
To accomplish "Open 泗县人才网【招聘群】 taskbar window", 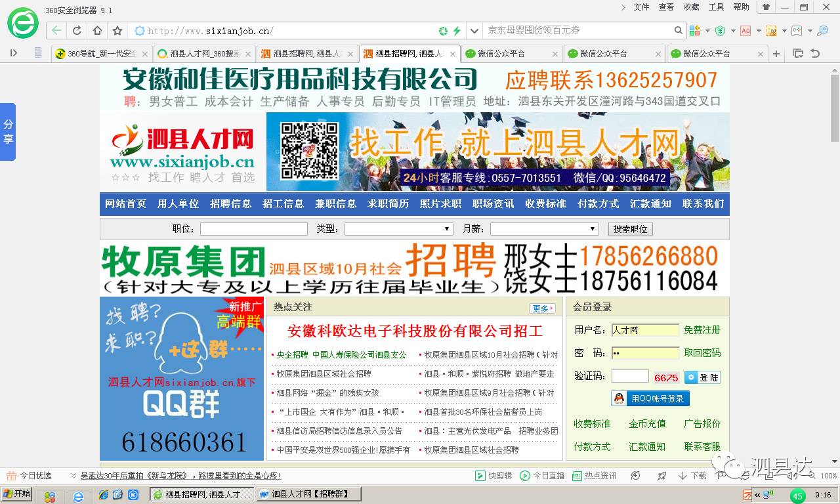I will (x=309, y=494).
